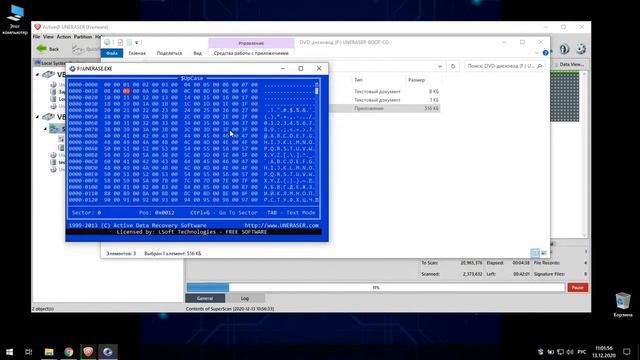Click the highlighted hex byte in console
Screen dimensions: 640x360
point(126,91)
